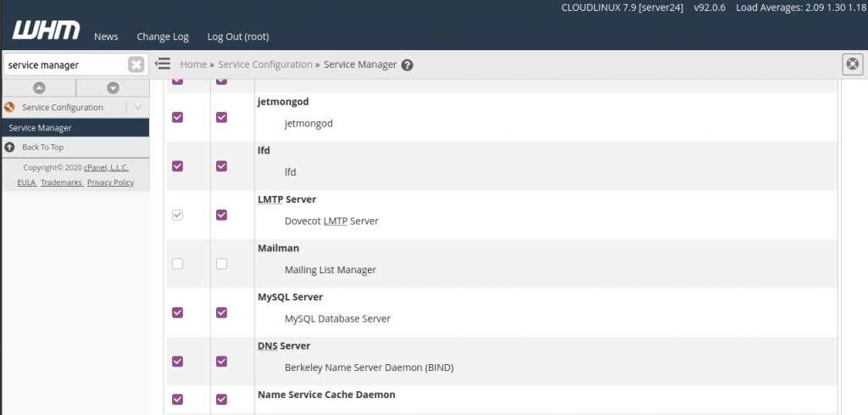Click the greyed first LMTP Server checkbox
This screenshot has height=415, width=868.
177,215
